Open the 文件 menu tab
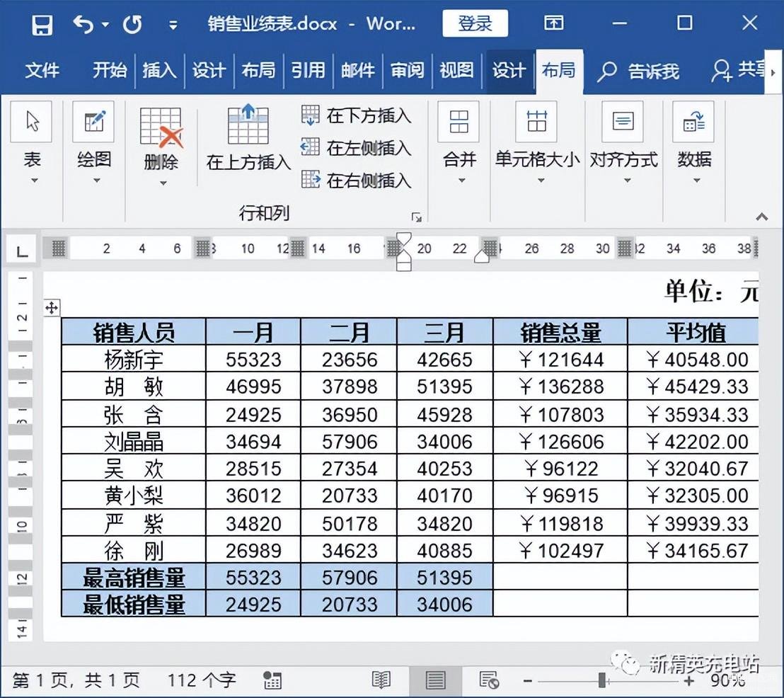 (42, 70)
